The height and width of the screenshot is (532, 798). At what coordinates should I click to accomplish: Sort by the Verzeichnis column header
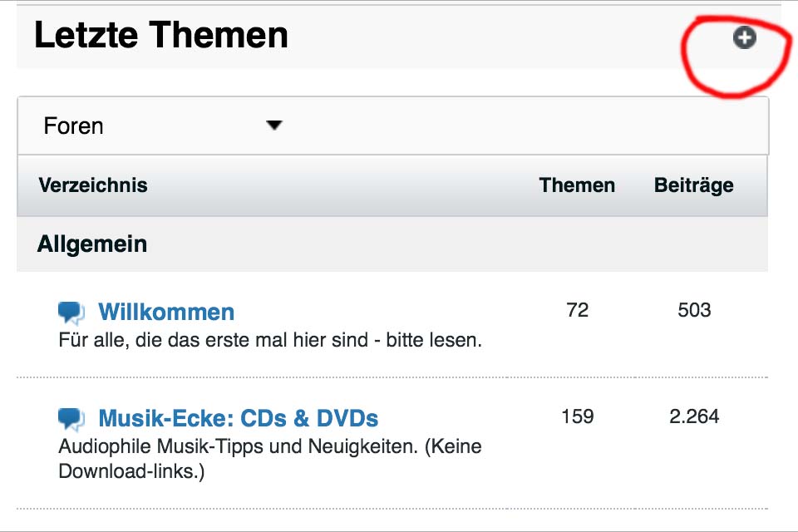click(x=93, y=185)
